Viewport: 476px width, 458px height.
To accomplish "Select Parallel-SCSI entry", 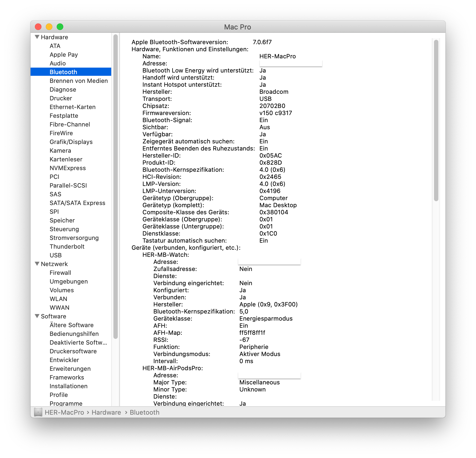I will point(68,185).
